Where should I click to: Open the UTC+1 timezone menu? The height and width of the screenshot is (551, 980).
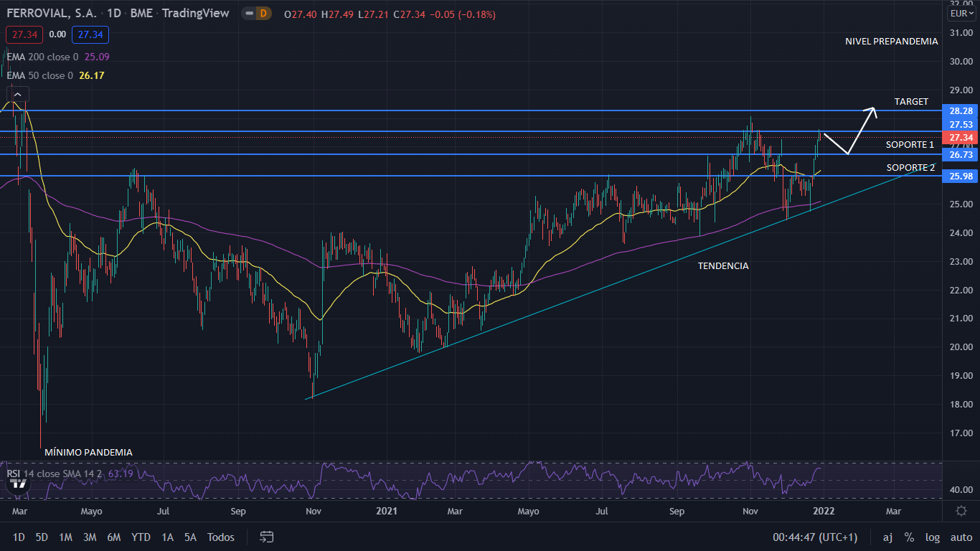(815, 537)
